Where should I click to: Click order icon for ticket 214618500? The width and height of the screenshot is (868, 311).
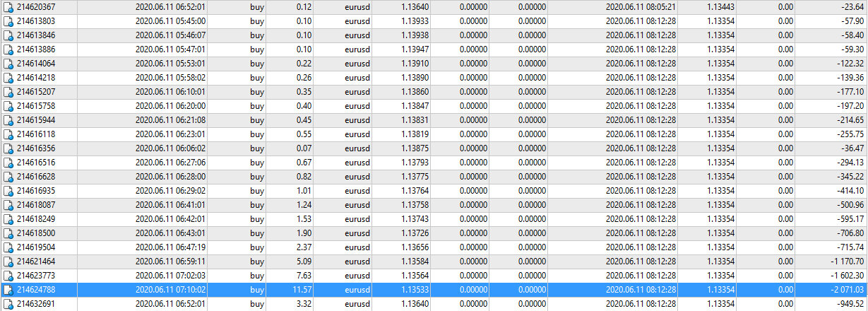tap(8, 233)
